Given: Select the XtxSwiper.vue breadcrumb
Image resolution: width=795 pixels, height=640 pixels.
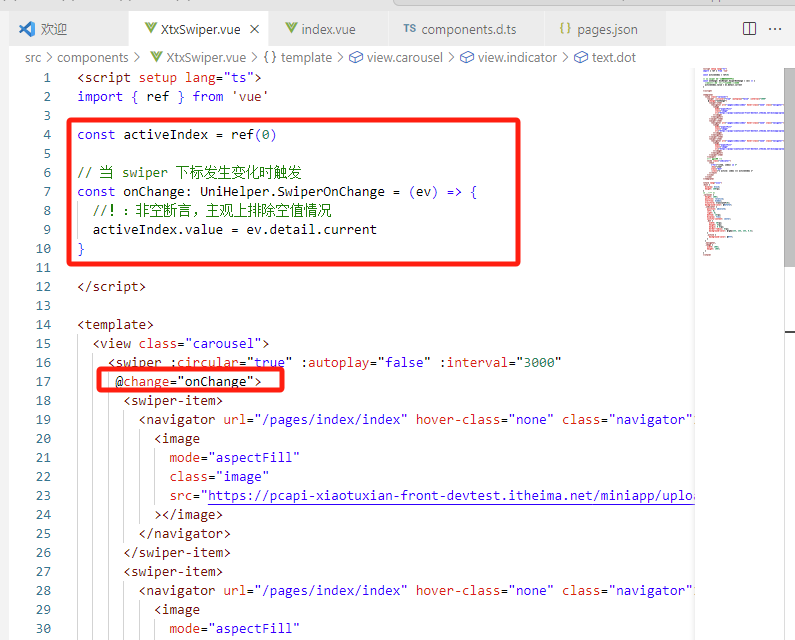Looking at the screenshot, I should [x=206, y=57].
